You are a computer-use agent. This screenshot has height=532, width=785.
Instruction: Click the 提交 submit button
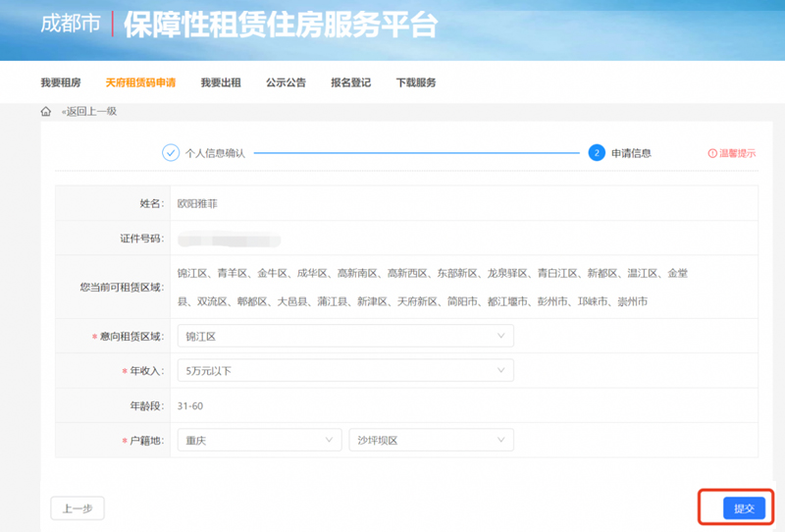click(744, 508)
